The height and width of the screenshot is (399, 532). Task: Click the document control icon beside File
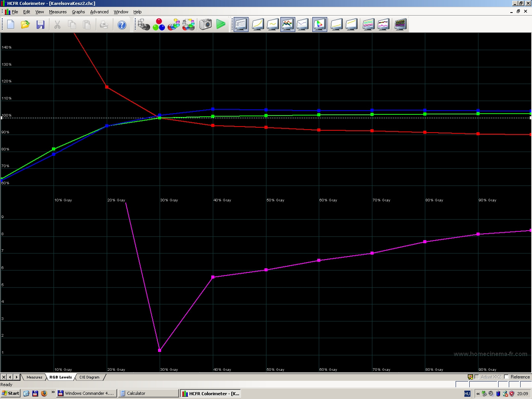7,12
